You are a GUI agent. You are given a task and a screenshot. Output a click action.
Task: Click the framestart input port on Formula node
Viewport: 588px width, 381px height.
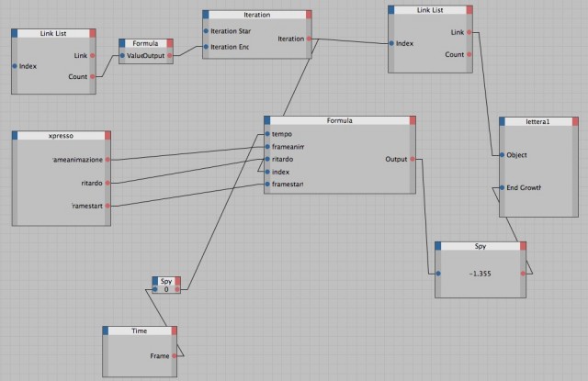tap(267, 184)
